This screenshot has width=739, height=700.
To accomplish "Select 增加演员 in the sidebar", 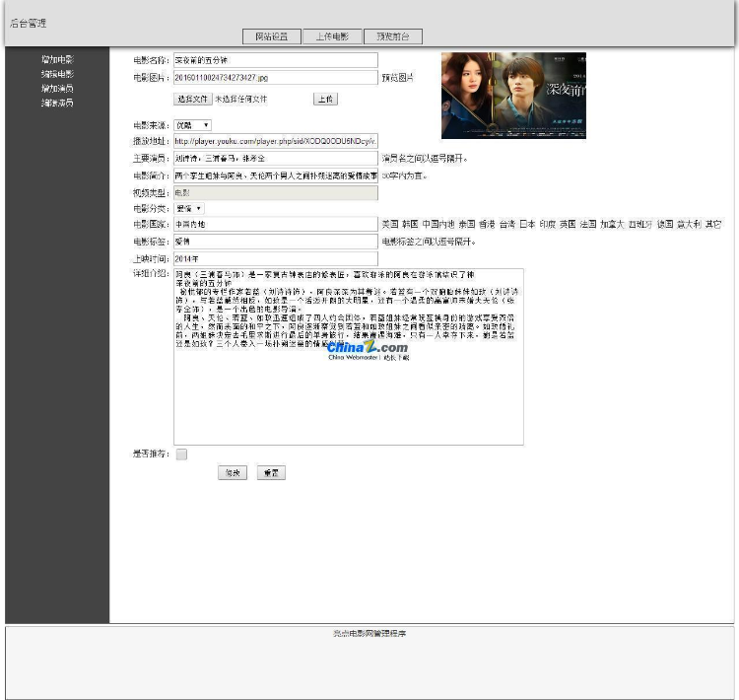I will click(x=57, y=89).
